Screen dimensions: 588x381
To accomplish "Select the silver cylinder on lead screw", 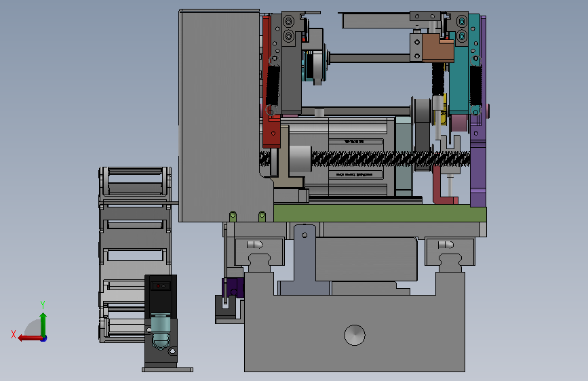I will click(x=300, y=159).
